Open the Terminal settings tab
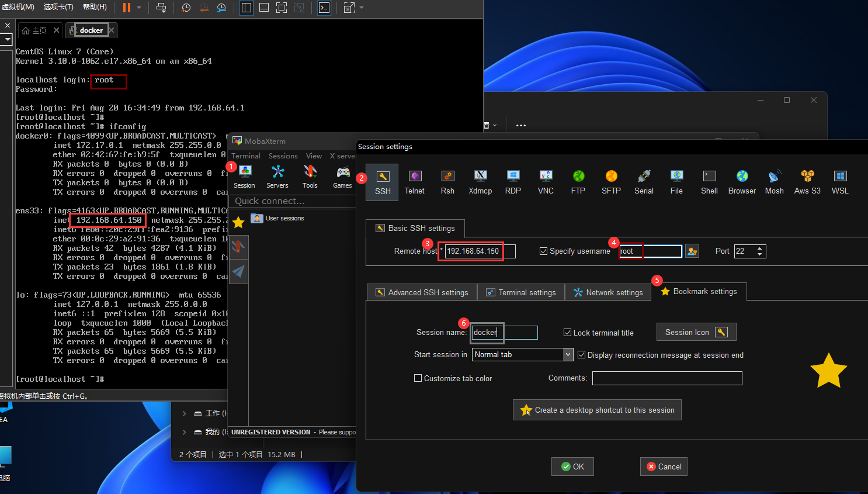Viewport: 868px width, 494px height. coord(521,292)
